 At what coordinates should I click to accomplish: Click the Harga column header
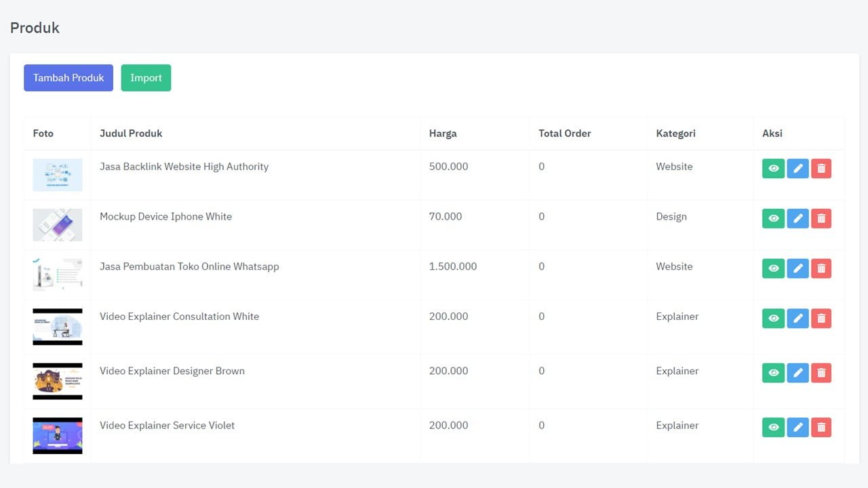click(443, 134)
